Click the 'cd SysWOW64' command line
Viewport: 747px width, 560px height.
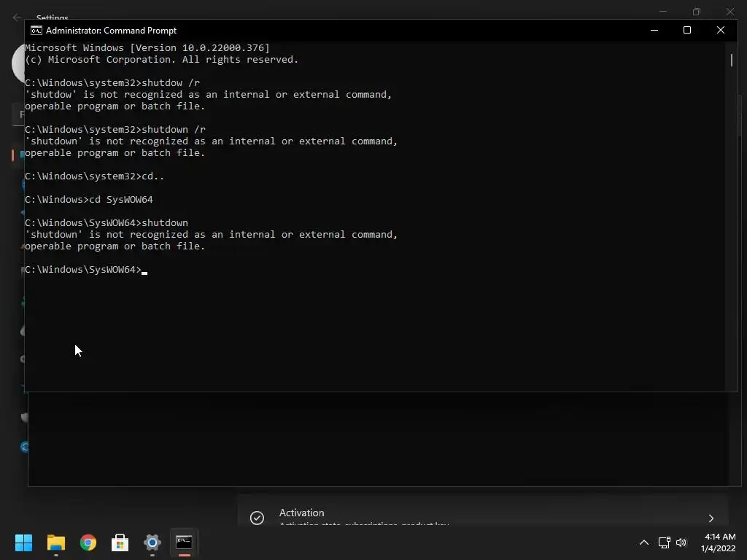89,200
